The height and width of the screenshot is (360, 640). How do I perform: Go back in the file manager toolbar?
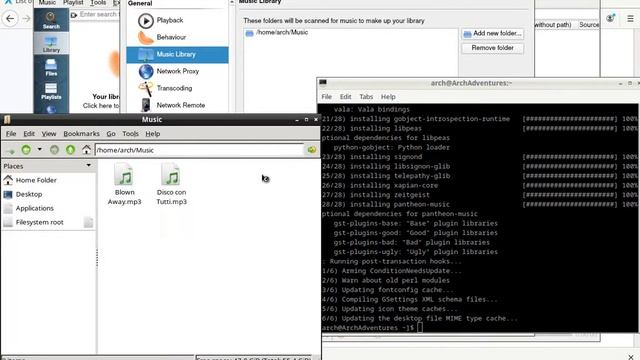26,150
